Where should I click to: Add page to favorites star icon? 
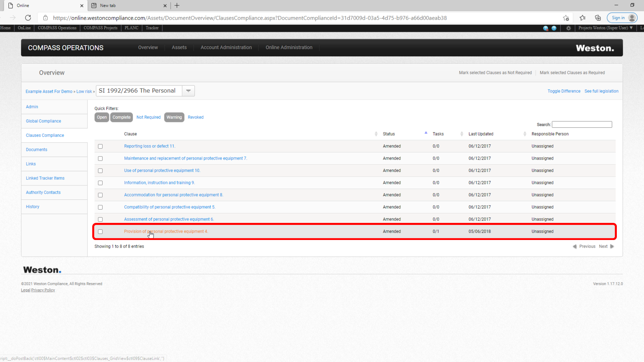coord(566,18)
